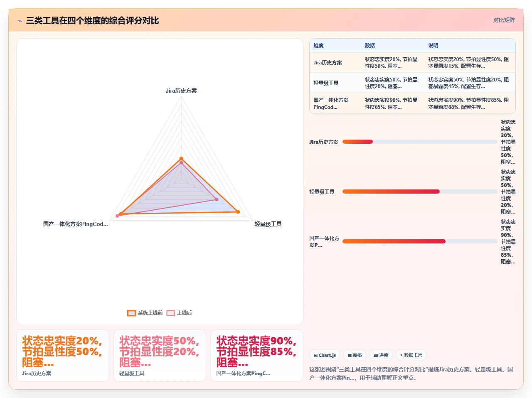The image size is (532, 398).
Task: Select the 进度 tag chip
Action: tap(381, 355)
